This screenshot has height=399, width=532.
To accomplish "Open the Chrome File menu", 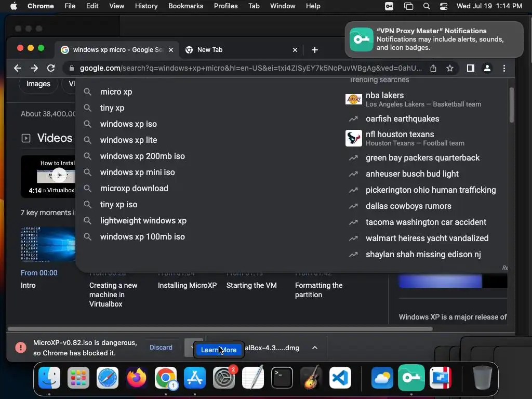I will pyautogui.click(x=70, y=6).
